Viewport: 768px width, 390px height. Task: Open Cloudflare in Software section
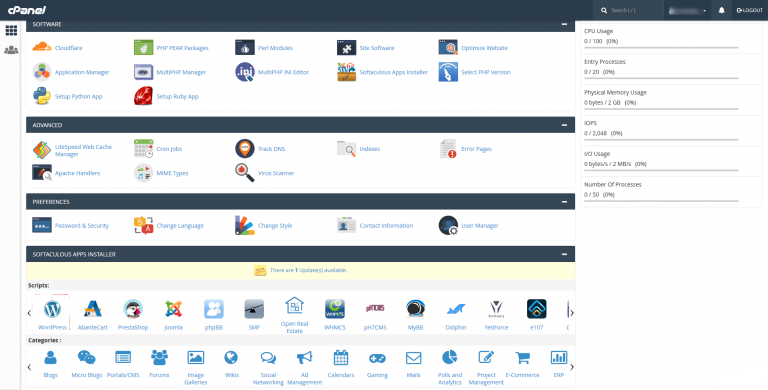point(57,48)
